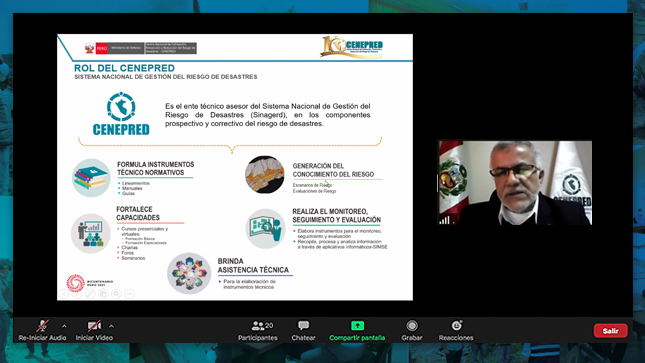The height and width of the screenshot is (363, 645).
Task: Open the Chatear chat window
Action: click(304, 331)
